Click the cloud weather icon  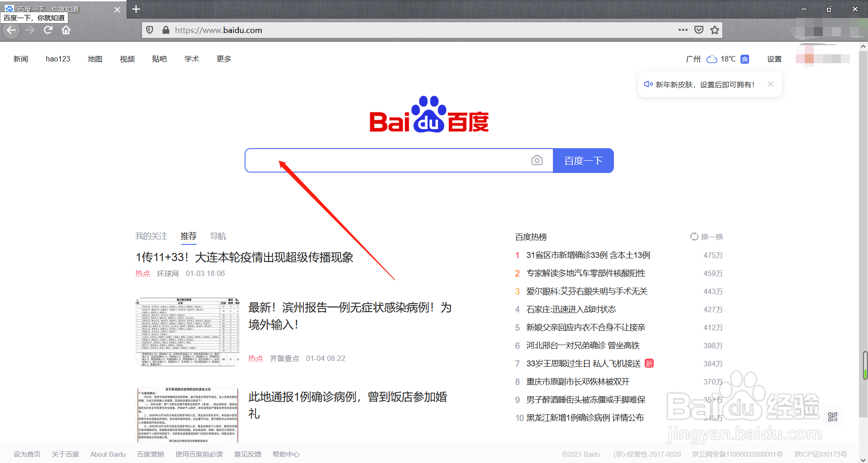(x=712, y=59)
